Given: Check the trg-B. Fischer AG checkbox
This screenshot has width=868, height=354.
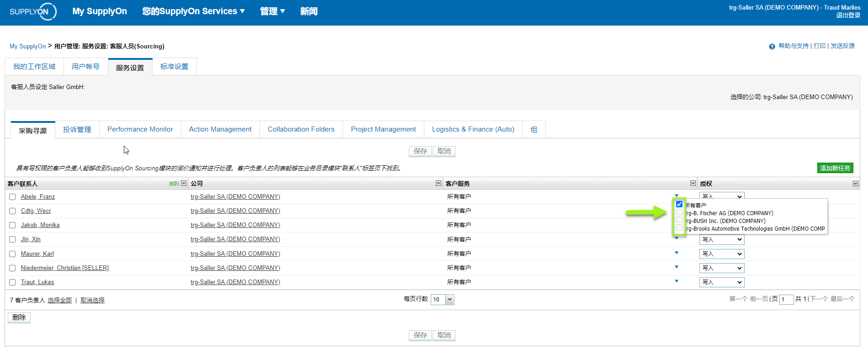Looking at the screenshot, I should (x=679, y=212).
